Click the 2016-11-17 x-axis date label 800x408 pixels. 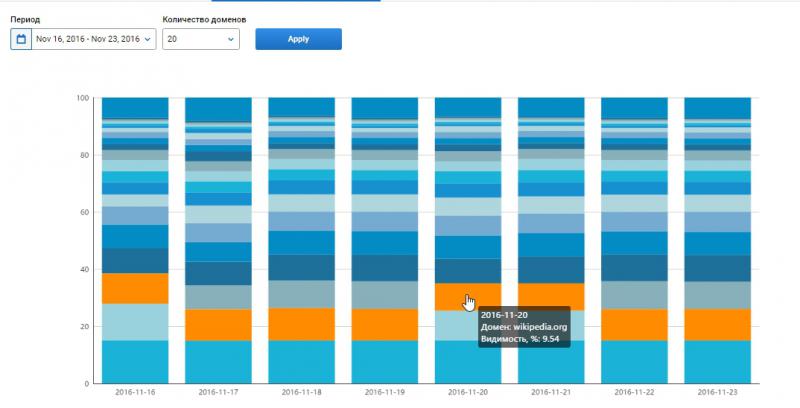(218, 393)
